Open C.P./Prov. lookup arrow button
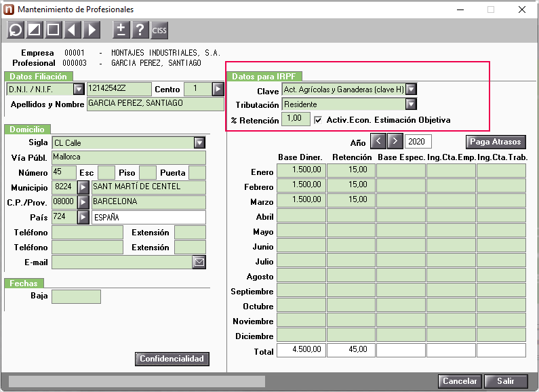 83,202
